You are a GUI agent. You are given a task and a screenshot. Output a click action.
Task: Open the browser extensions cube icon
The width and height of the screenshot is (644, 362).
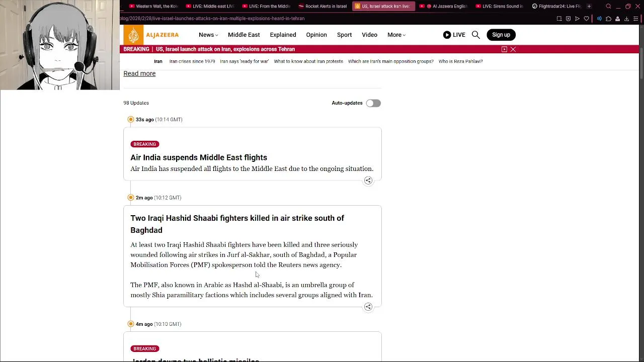click(x=608, y=19)
